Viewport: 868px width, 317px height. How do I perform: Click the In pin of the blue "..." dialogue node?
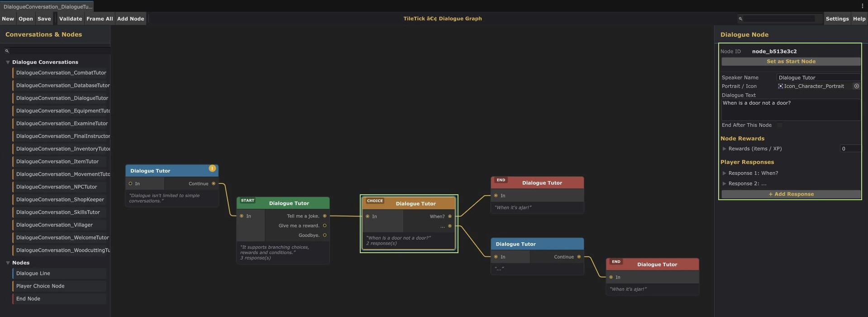(x=496, y=257)
